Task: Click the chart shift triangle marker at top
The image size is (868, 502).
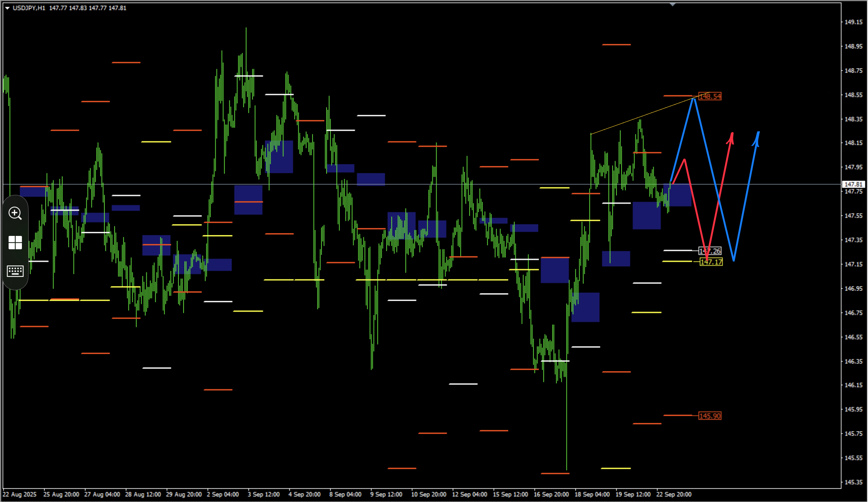Action: tap(672, 4)
